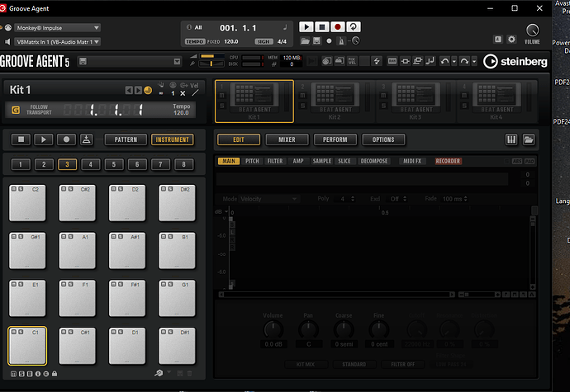Open the OPTIONS page
The height and width of the screenshot is (392, 570).
383,139
